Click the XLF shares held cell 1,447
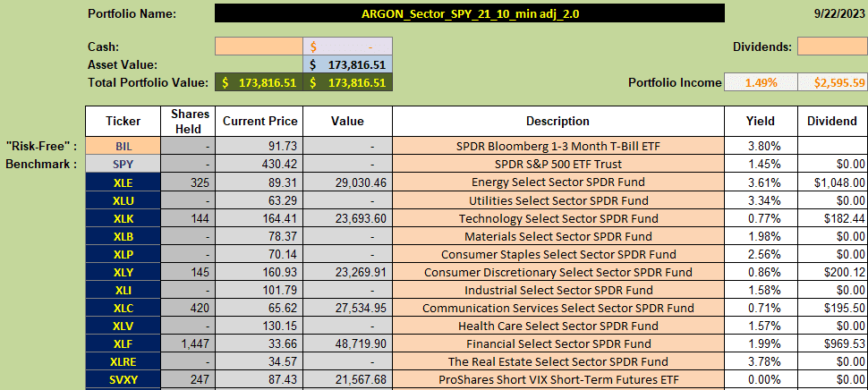 coord(188,344)
